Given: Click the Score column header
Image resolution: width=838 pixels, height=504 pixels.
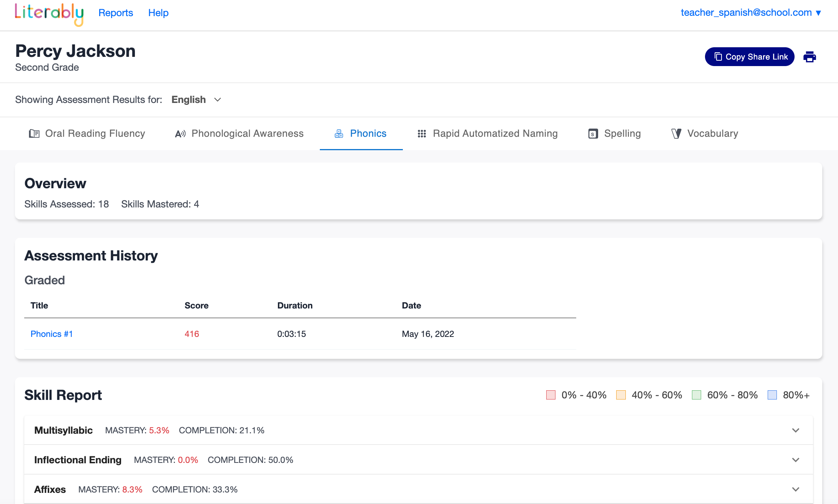Looking at the screenshot, I should pos(196,306).
